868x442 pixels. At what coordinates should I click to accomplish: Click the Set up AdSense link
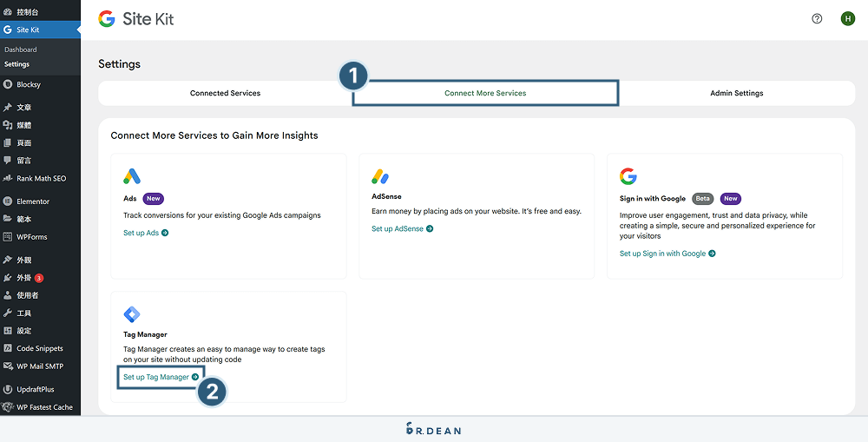(x=402, y=228)
